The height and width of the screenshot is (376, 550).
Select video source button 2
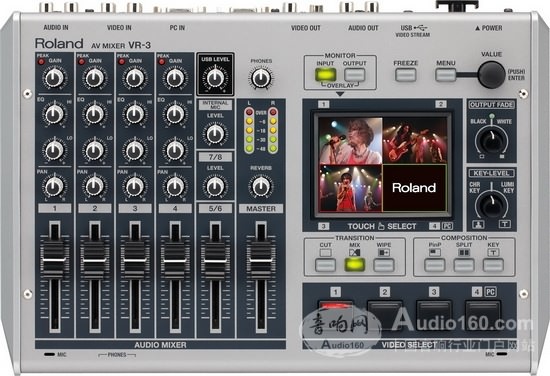click(x=385, y=315)
